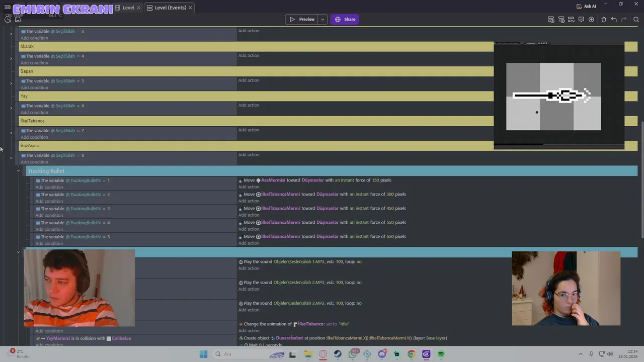Add action under Move AsaMermisi action
644x362 pixels.
pyautogui.click(x=249, y=187)
